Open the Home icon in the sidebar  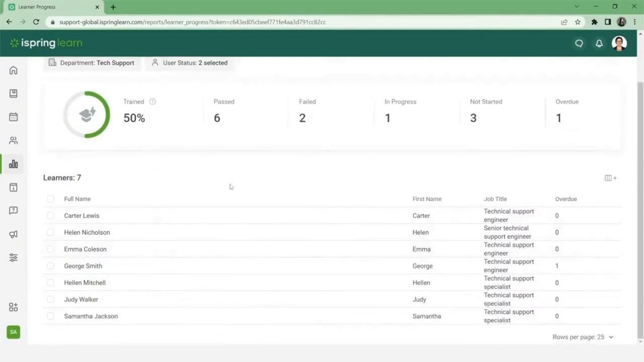tap(13, 70)
